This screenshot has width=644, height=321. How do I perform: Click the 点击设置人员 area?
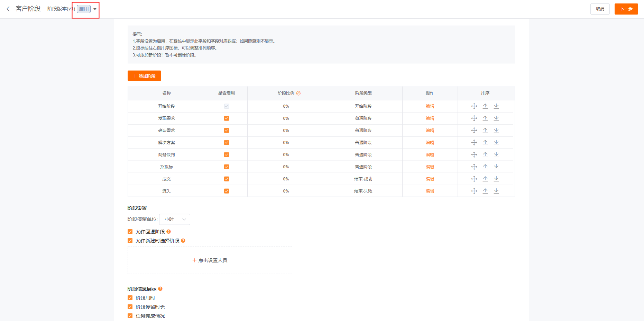click(210, 260)
